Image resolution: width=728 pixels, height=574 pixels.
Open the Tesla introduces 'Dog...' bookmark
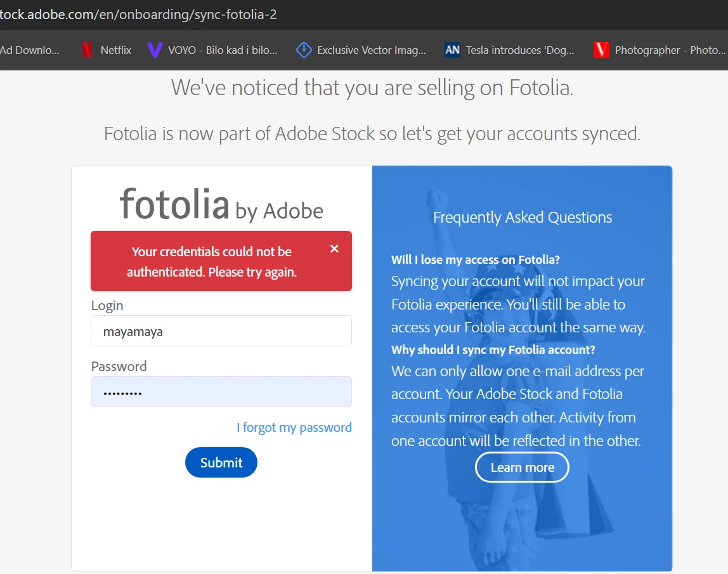coord(520,50)
